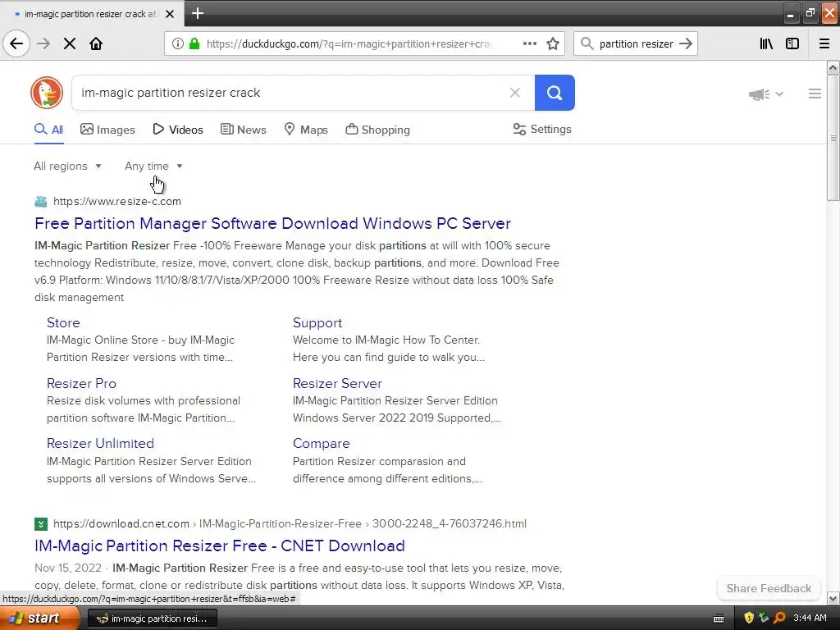
Task: Click the https://www.resize-c.com URL
Action: point(117,202)
